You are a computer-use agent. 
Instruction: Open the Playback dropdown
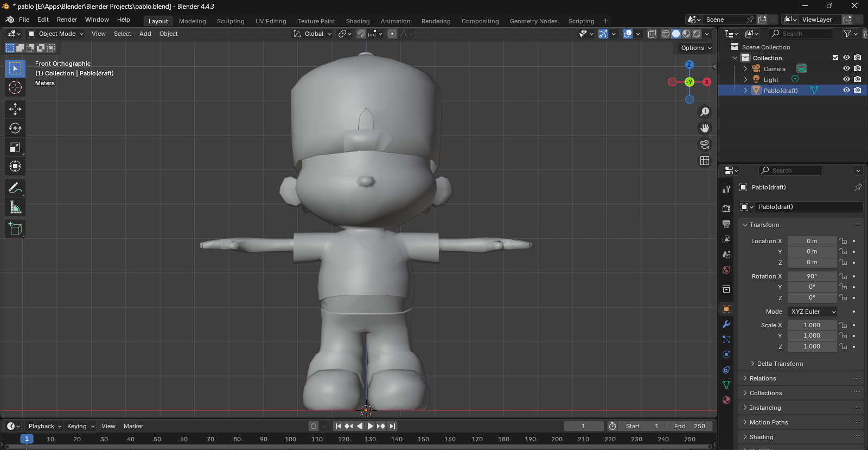click(x=45, y=426)
